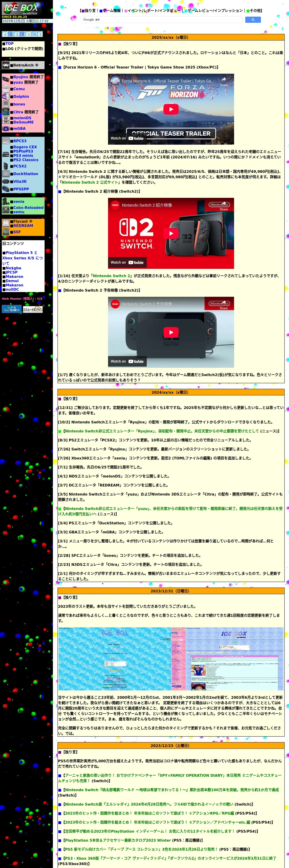Click inside the Google search input field

pyautogui.click(x=161, y=20)
